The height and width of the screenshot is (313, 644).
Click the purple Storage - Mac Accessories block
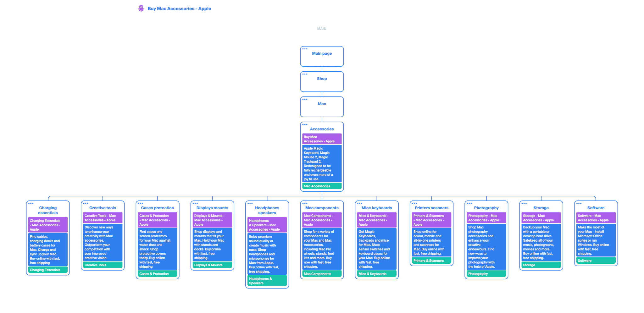tap(541, 218)
